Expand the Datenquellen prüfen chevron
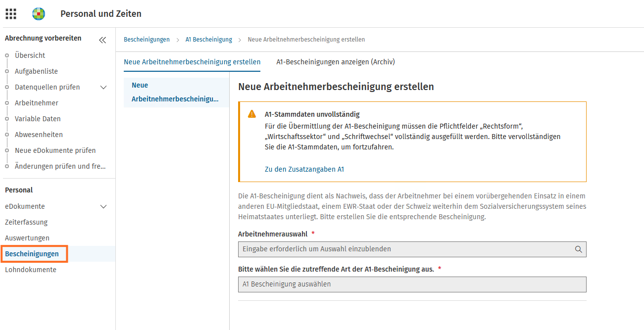Viewport: 644px width, 330px height. [x=103, y=87]
